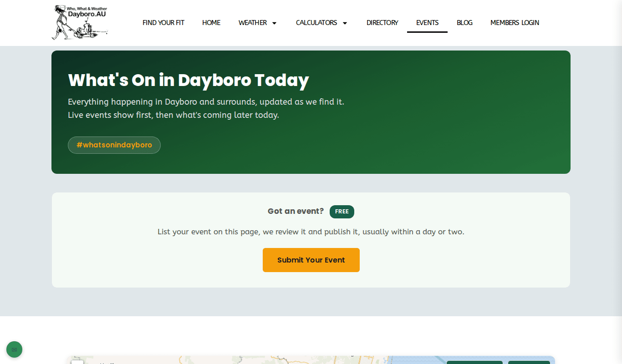
Task: Go to the Home menu item
Action: click(211, 23)
